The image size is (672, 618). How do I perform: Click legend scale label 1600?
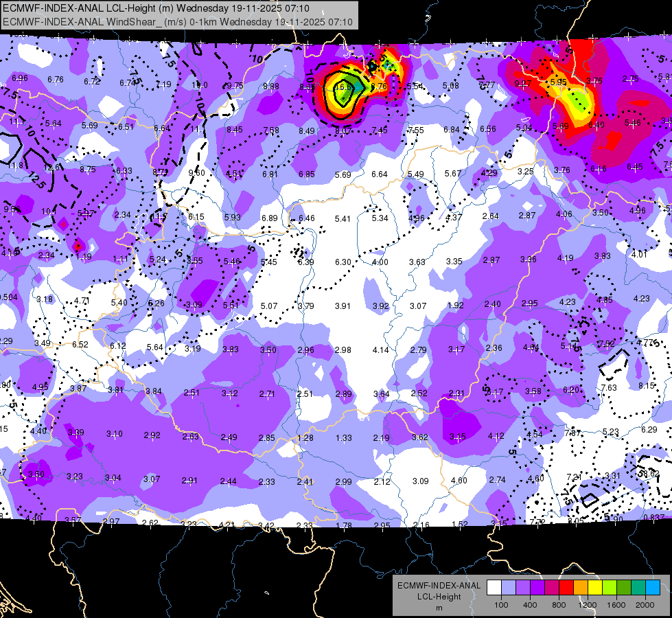[616, 605]
